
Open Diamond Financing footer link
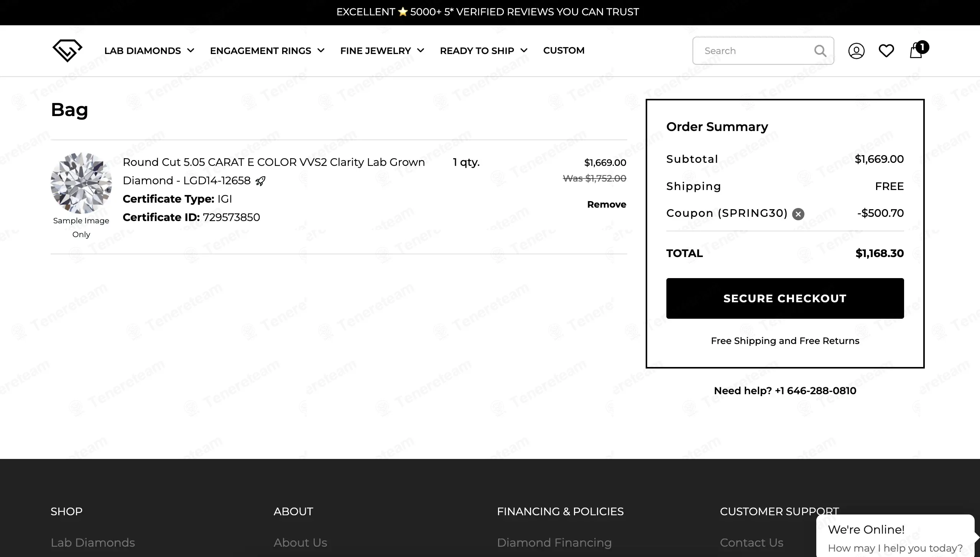pyautogui.click(x=554, y=543)
